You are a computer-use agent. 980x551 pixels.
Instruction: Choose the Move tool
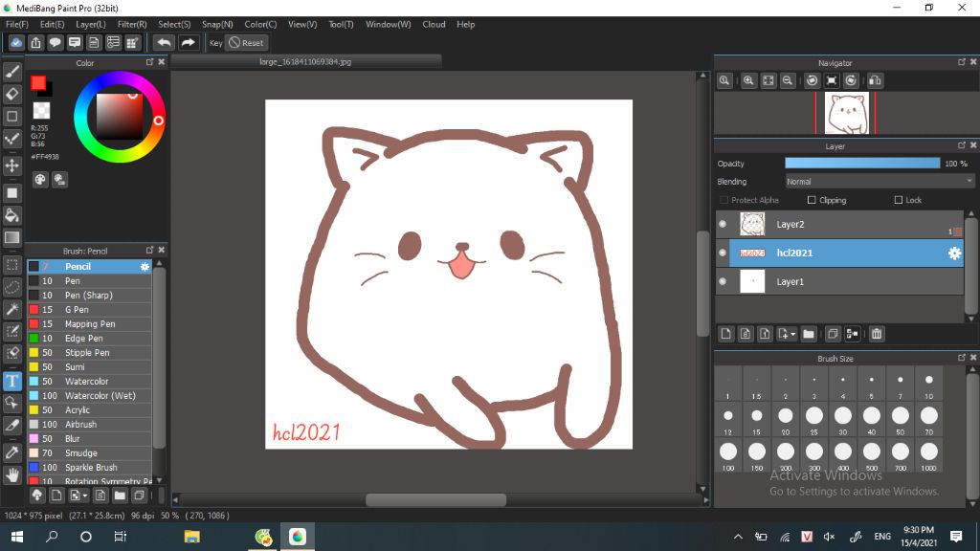tap(11, 165)
